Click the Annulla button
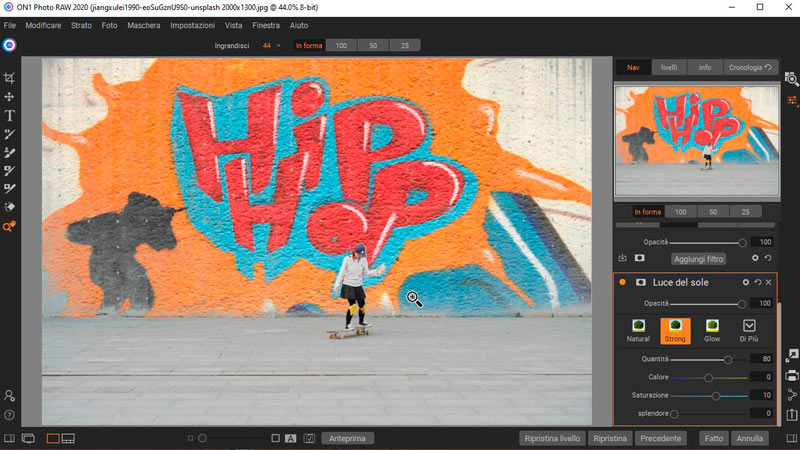The image size is (800, 450). [749, 438]
